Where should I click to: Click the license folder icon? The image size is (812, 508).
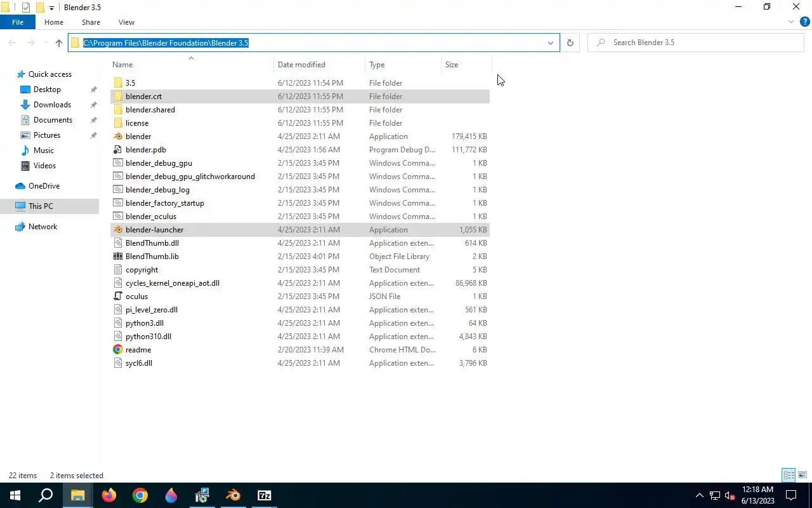pos(117,123)
